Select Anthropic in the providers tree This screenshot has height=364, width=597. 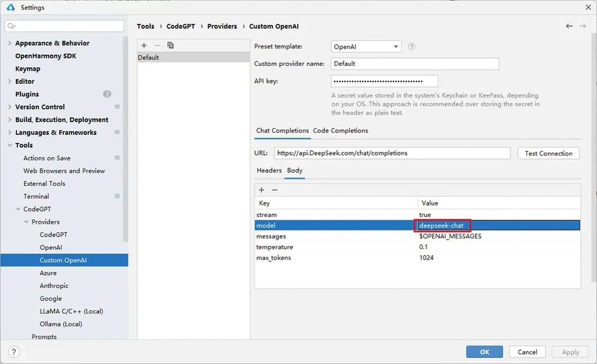(x=54, y=285)
